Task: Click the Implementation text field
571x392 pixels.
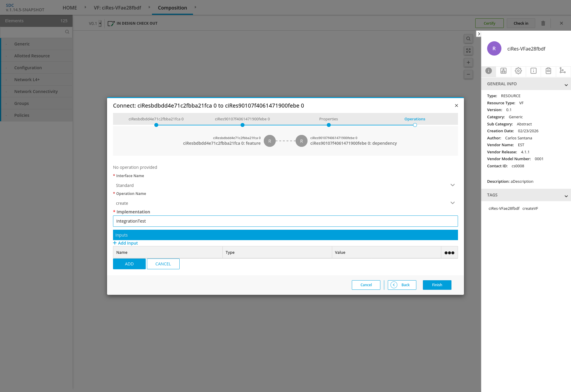Action: coord(285,221)
